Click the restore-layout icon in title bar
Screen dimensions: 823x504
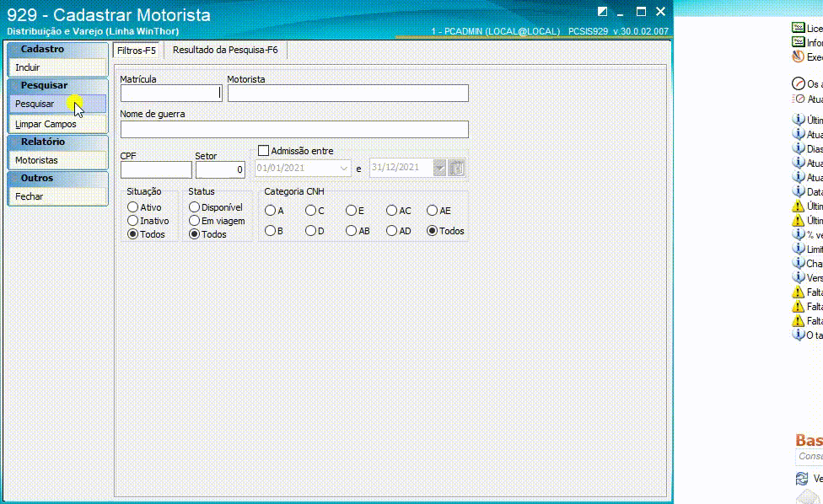[603, 12]
